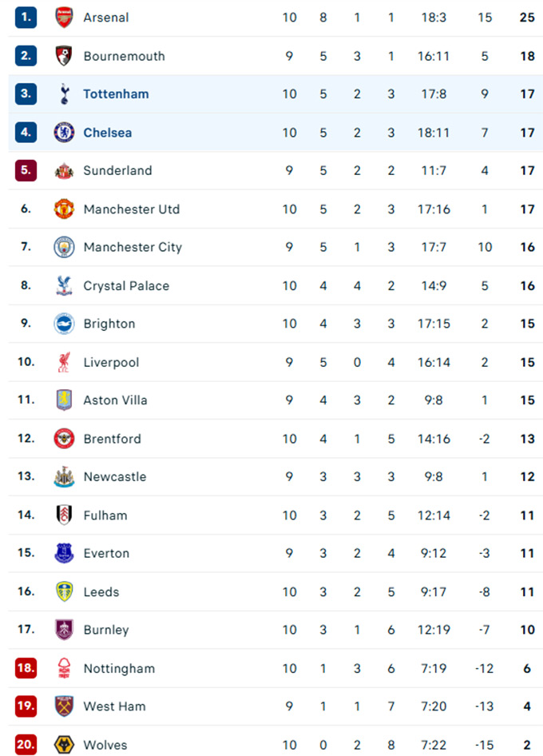Click the Manchester City crest
543x756 pixels.
coord(64,247)
